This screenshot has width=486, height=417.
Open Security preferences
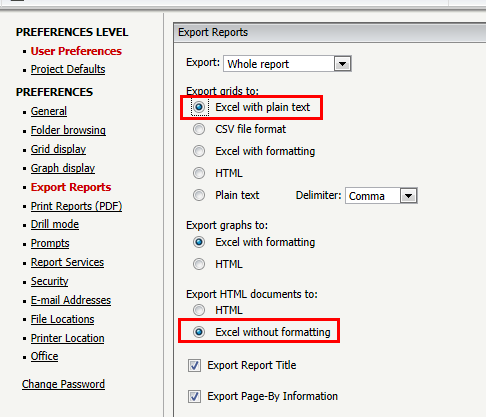(50, 281)
